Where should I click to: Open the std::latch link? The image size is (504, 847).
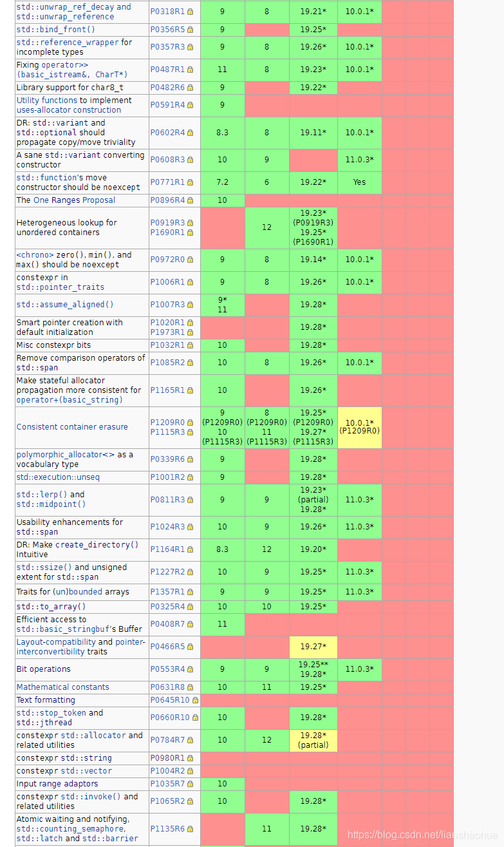39,839
